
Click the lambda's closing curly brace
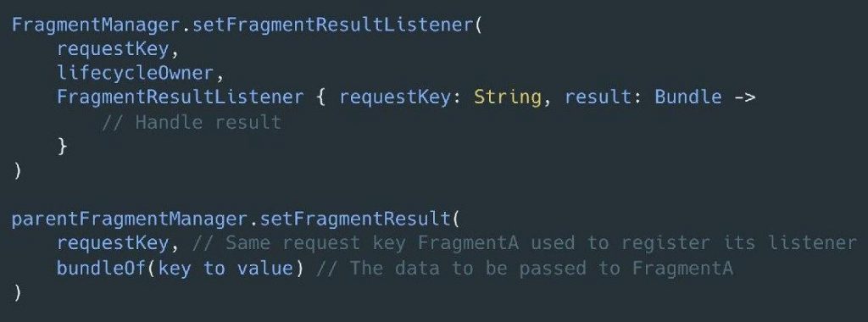click(x=63, y=146)
